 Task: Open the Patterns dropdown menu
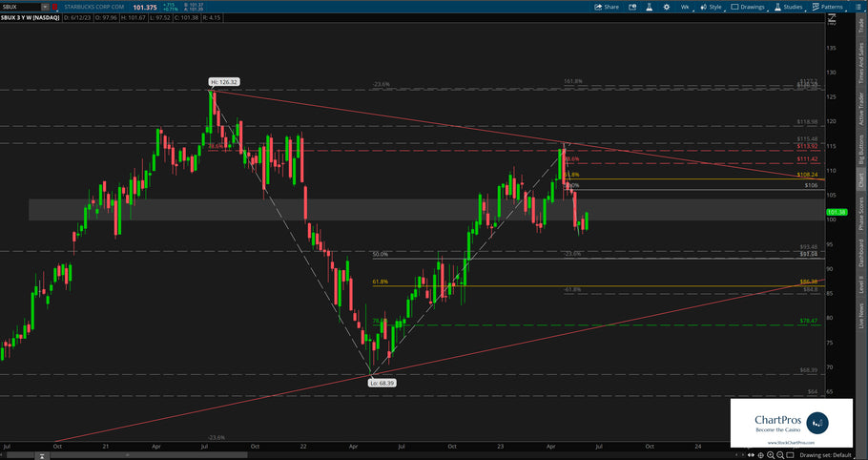827,8
